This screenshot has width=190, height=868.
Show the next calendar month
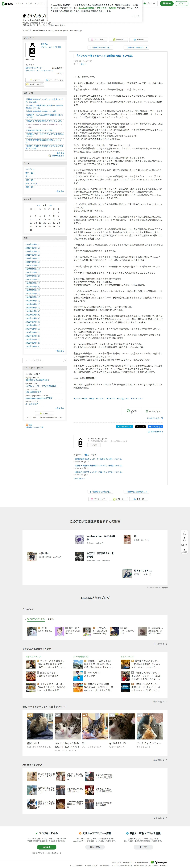tap(50, 205)
